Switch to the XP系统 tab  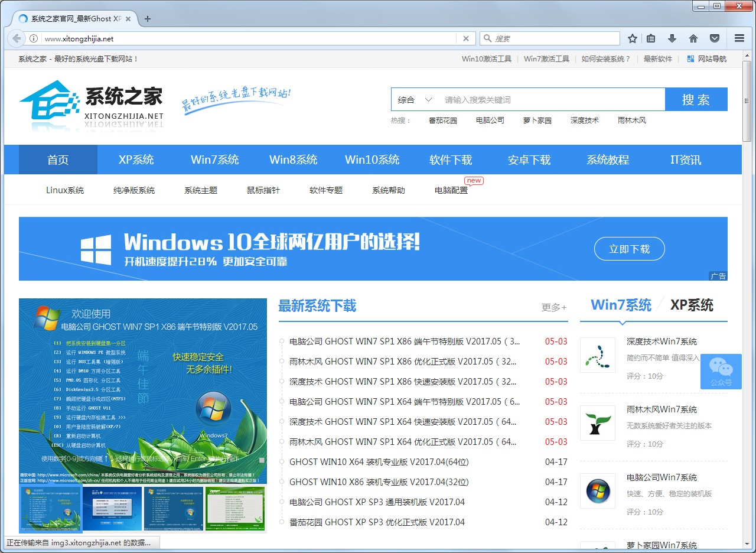click(x=692, y=305)
